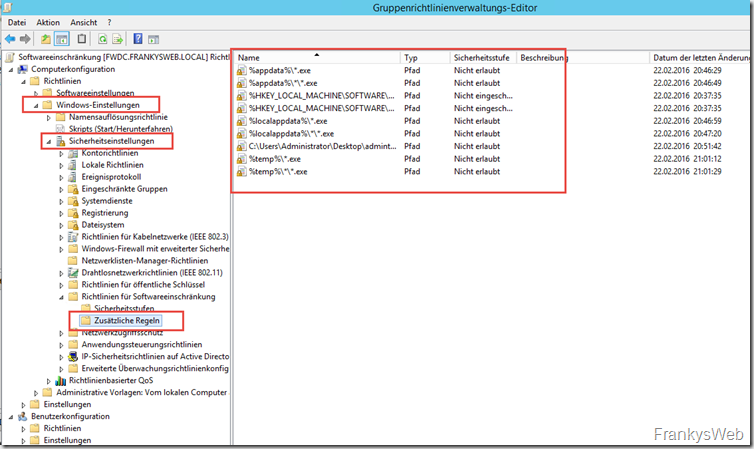The height and width of the screenshot is (449, 754).
Task: Click the Forward arrow toolbar icon
Action: click(27, 39)
